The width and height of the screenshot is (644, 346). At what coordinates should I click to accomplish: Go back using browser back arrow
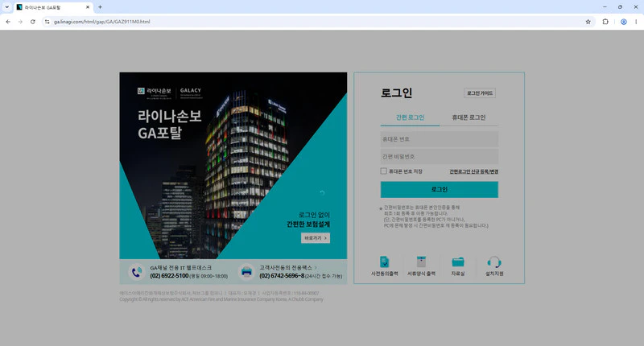8,22
